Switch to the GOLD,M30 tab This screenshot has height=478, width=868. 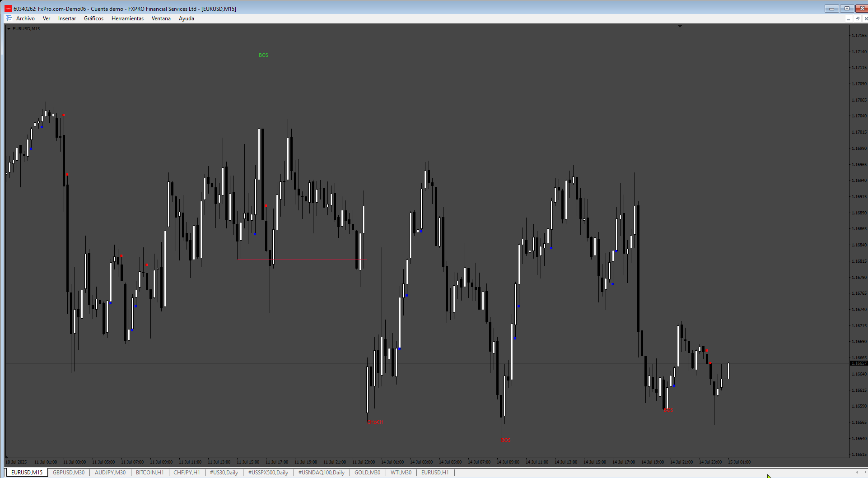click(x=367, y=473)
